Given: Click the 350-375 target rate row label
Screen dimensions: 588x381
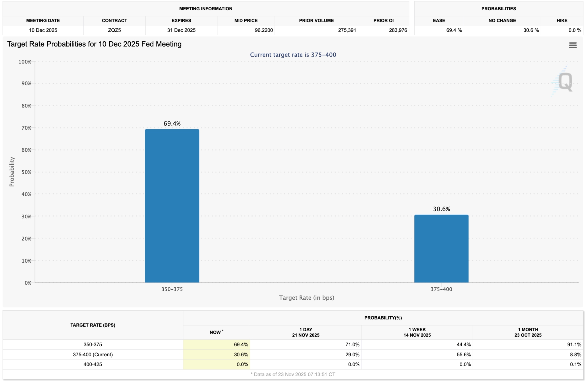Looking at the screenshot, I should pyautogui.click(x=93, y=344).
